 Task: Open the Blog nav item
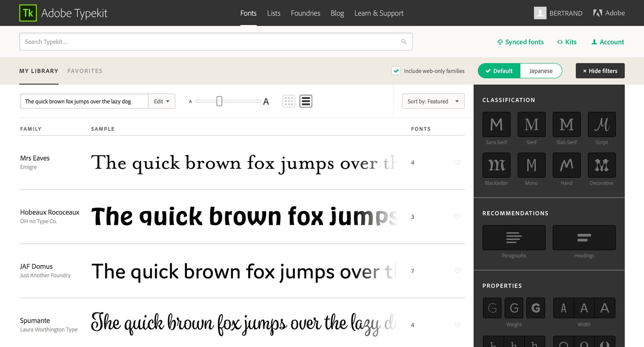(337, 13)
